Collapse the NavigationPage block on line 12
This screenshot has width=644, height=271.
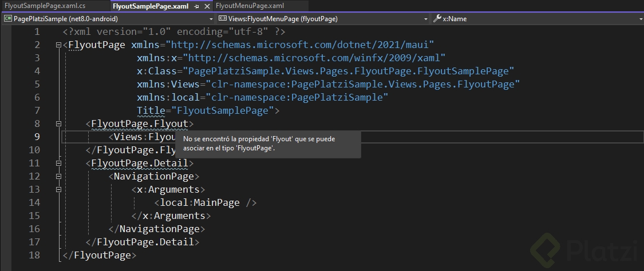click(x=58, y=176)
